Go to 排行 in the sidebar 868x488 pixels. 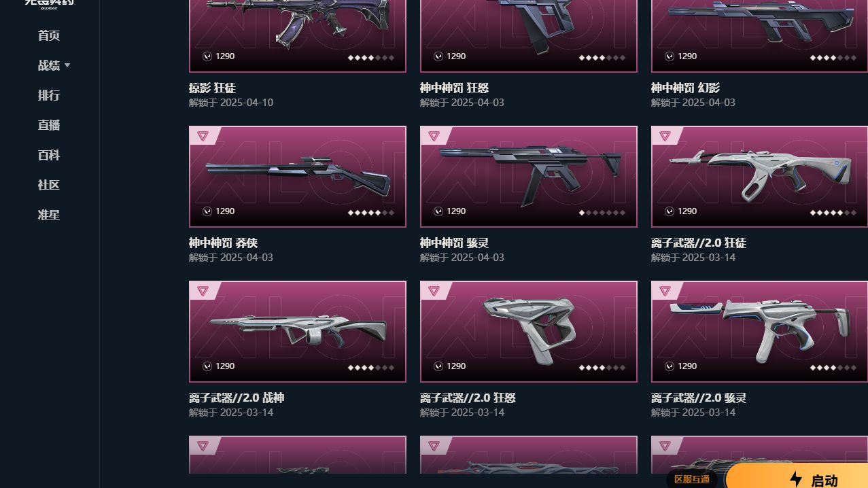click(49, 95)
